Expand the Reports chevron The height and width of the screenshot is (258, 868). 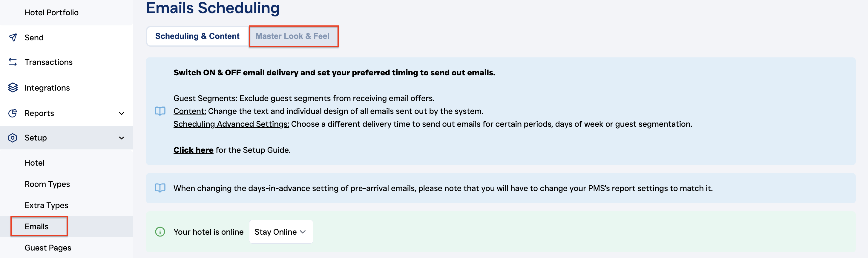click(122, 113)
